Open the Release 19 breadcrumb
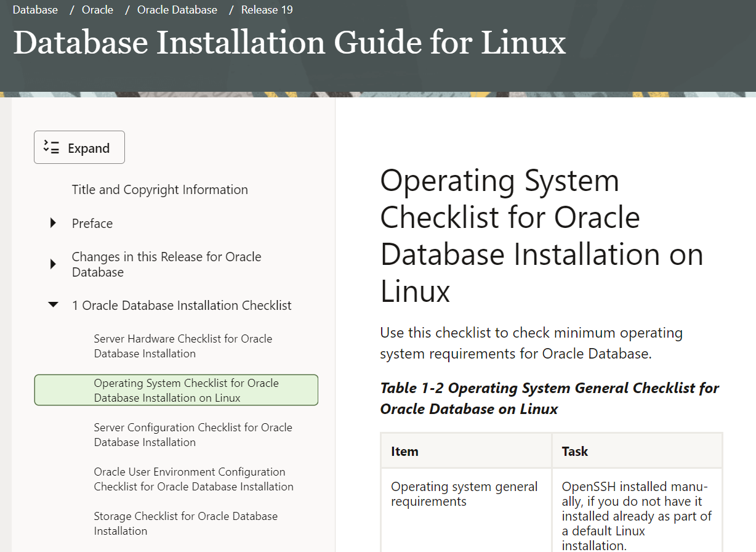 pos(267,10)
